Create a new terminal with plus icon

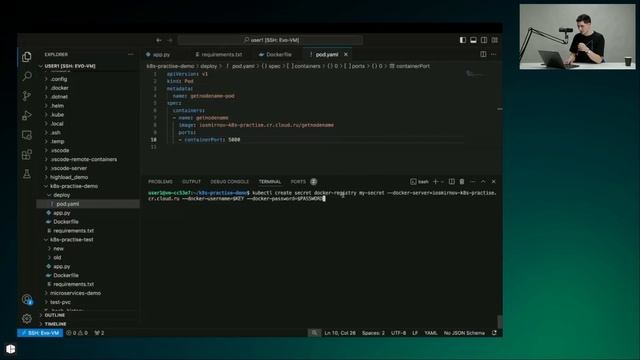click(435, 182)
